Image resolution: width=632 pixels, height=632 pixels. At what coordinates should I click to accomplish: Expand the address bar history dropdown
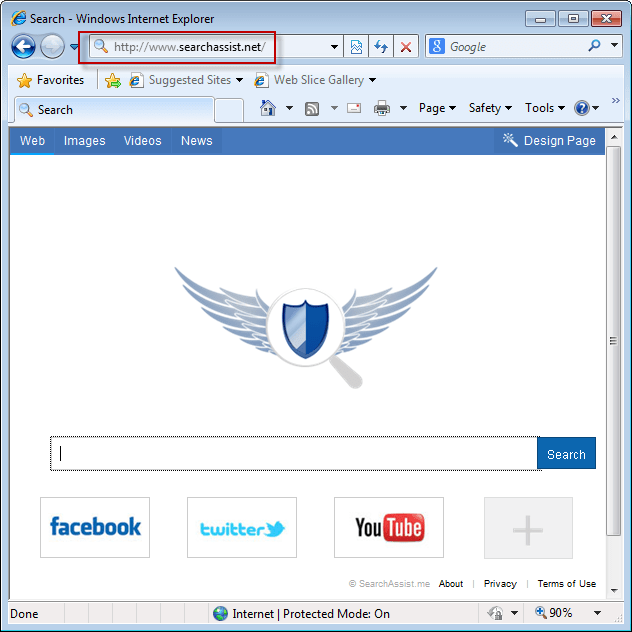[x=334, y=47]
